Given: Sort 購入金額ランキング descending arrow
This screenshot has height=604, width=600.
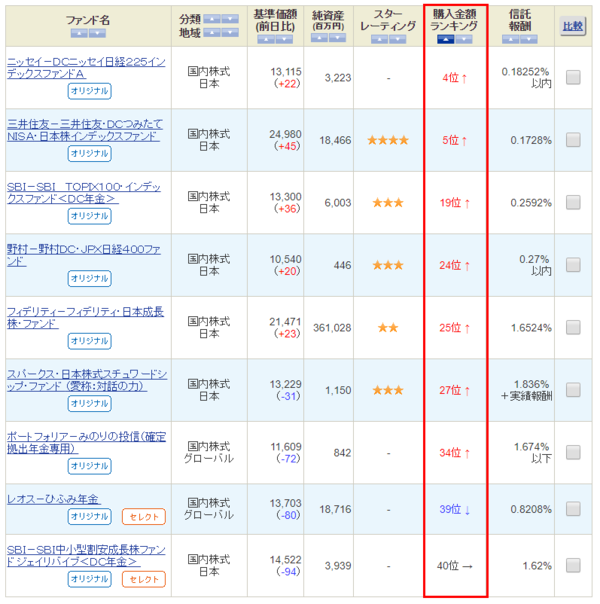Looking at the screenshot, I should click(x=464, y=39).
